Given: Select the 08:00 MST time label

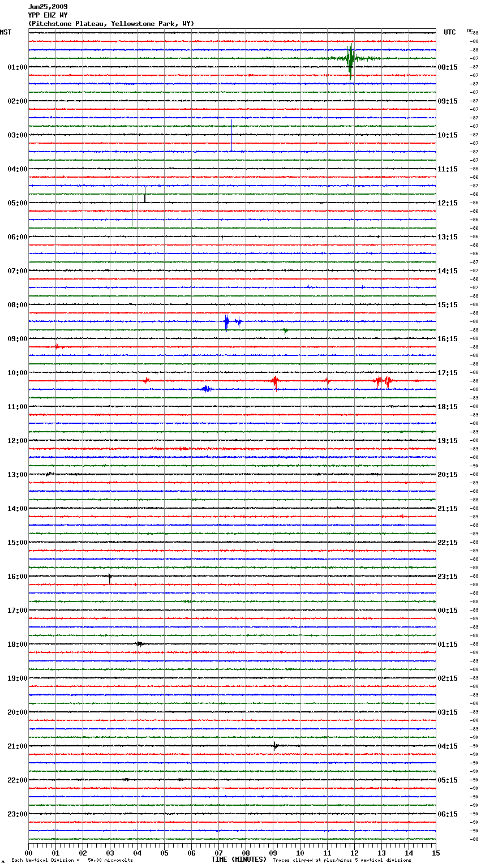Looking at the screenshot, I should (18, 305).
